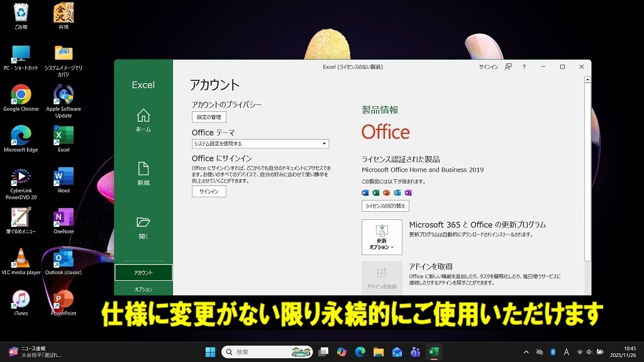Viewport: 644px width, 362px height.
Task: Switch to Excel on the taskbar
Action: [x=434, y=352]
